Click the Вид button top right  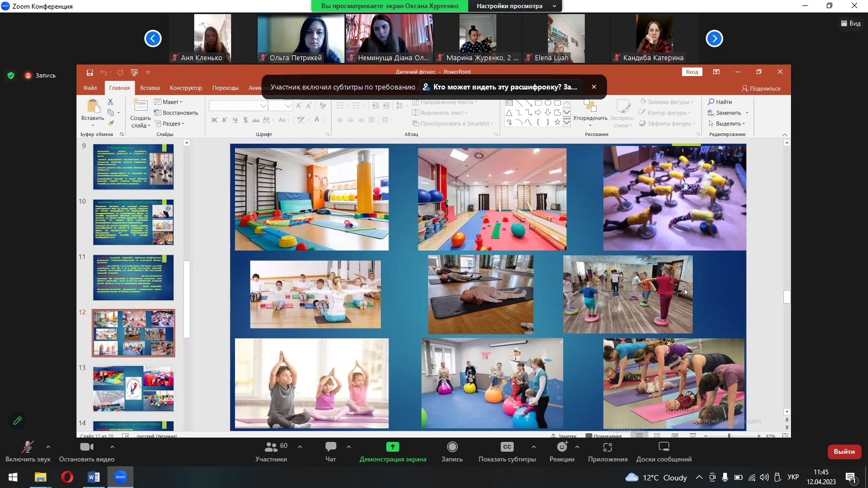click(x=851, y=23)
